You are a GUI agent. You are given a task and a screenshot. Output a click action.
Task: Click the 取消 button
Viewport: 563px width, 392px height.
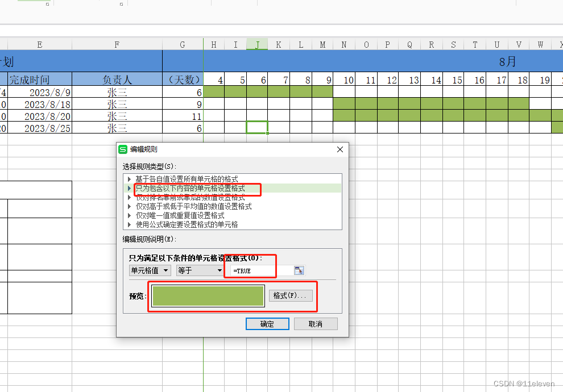pos(316,324)
